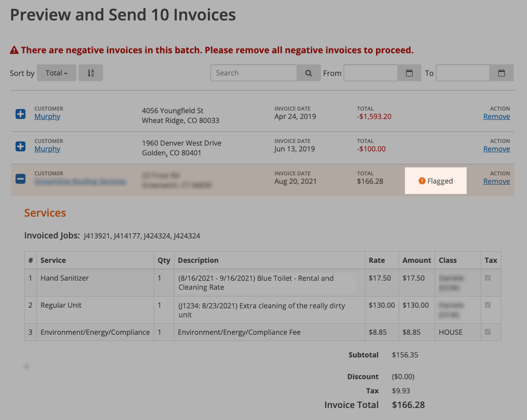Click inside the Search input field
This screenshot has height=420, width=527.
tap(253, 73)
